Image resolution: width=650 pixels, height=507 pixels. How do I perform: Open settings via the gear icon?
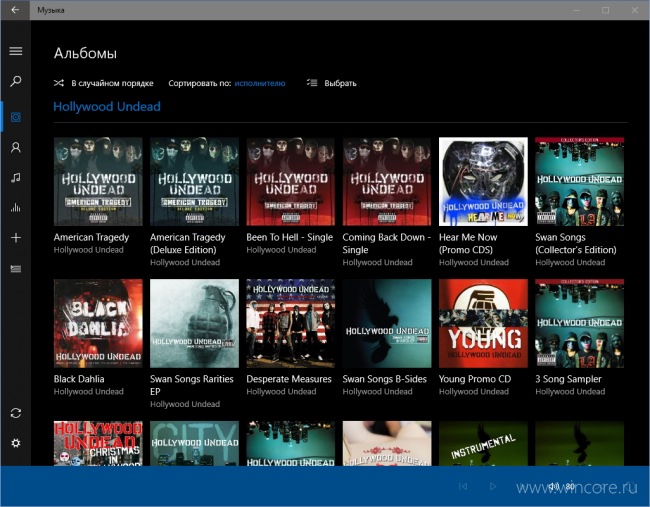pos(16,443)
